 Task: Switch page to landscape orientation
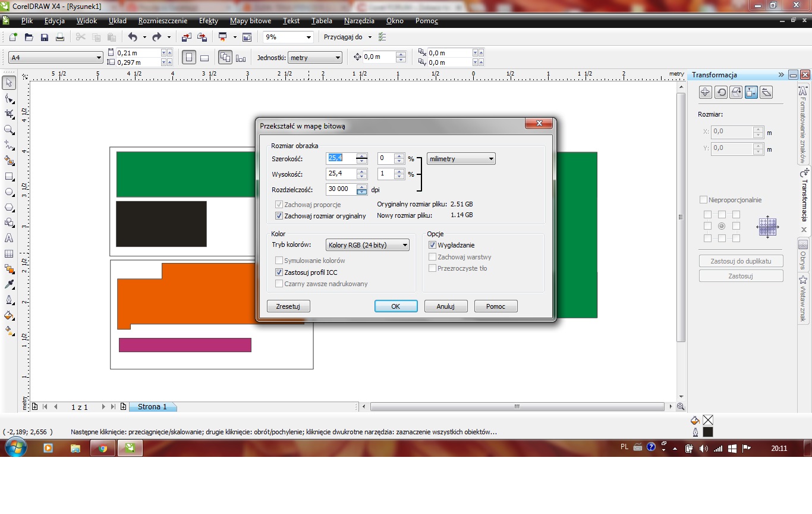204,58
